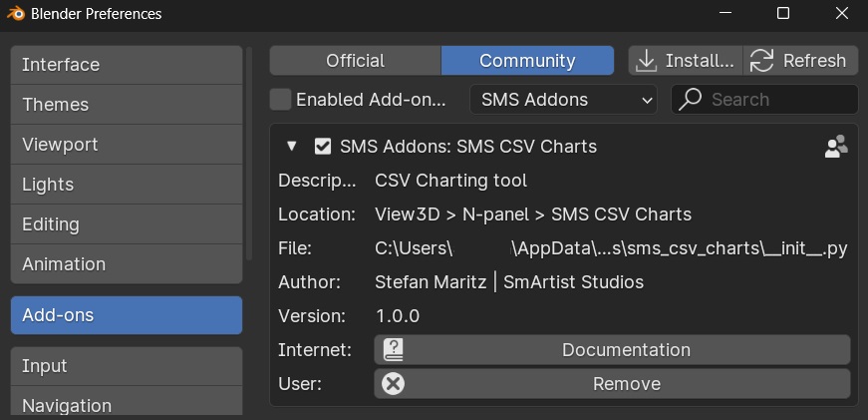Click the location View3D > N-panel text
Screen dimensions: 868x420
[533, 214]
